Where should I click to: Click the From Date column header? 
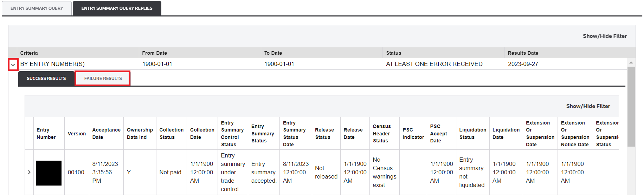[x=154, y=53]
